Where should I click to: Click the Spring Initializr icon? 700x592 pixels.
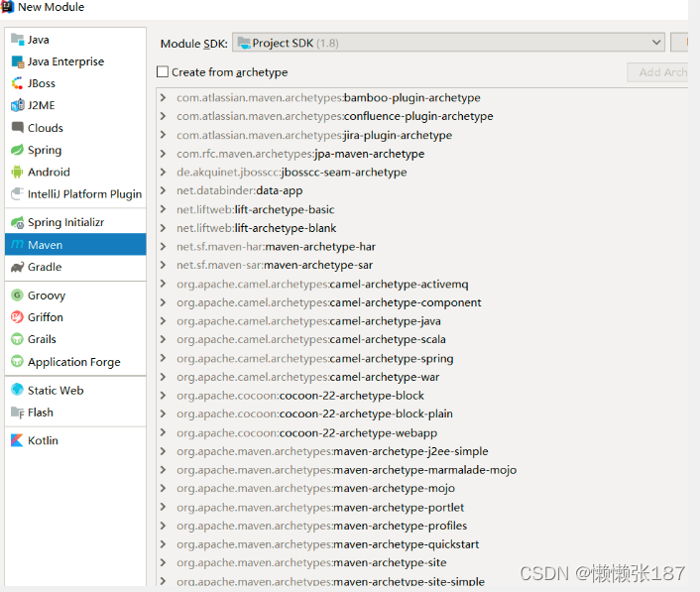(x=18, y=222)
